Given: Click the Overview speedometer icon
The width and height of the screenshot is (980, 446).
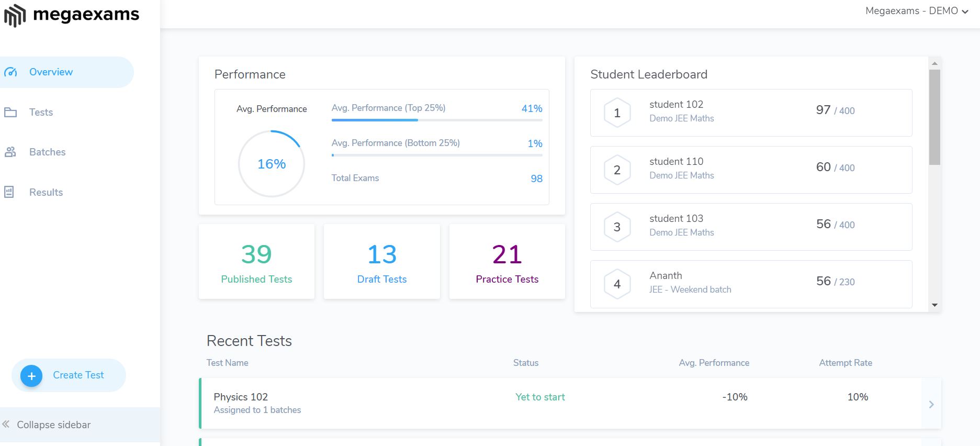Looking at the screenshot, I should pos(10,72).
